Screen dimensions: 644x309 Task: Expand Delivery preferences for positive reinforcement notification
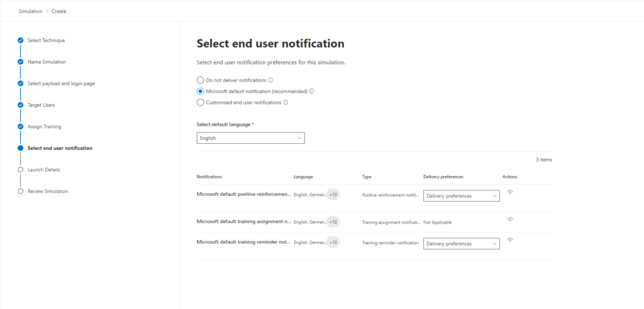461,196
